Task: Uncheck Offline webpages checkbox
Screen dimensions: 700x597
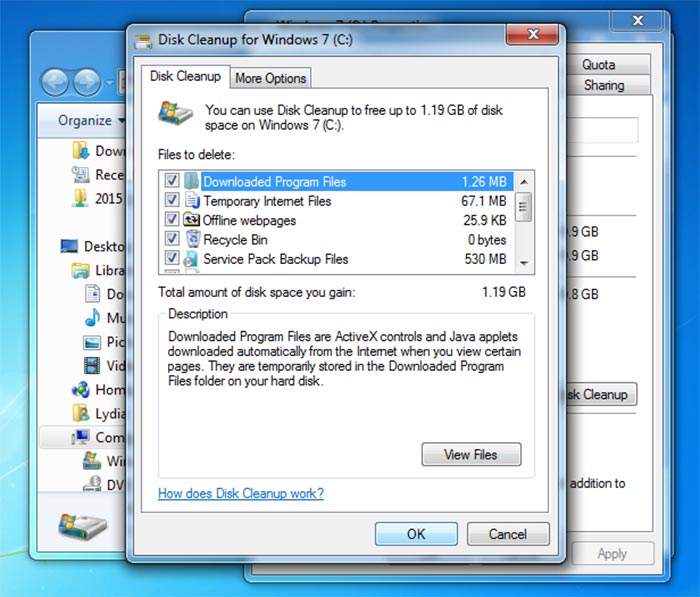Action: 172,219
